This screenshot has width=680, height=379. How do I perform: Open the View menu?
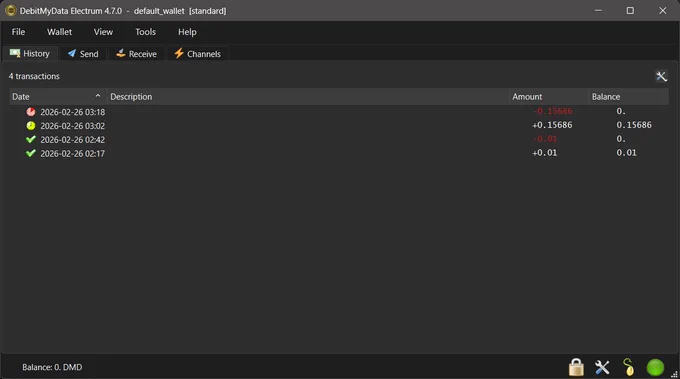103,32
